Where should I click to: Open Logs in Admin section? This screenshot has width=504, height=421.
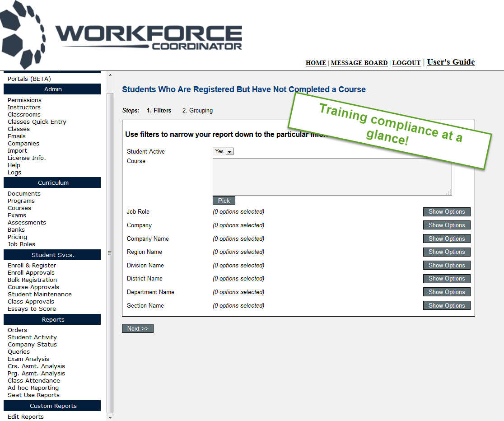click(x=14, y=173)
